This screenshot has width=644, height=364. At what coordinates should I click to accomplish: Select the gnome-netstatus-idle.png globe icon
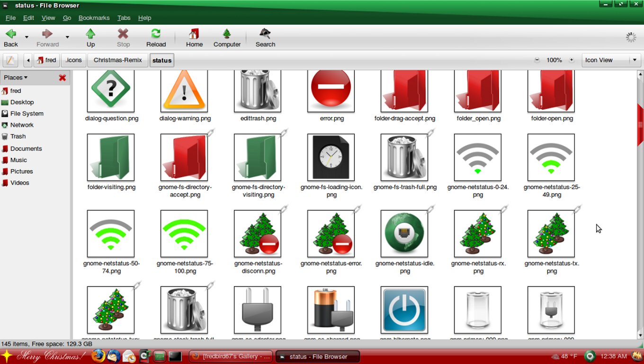[x=404, y=234]
